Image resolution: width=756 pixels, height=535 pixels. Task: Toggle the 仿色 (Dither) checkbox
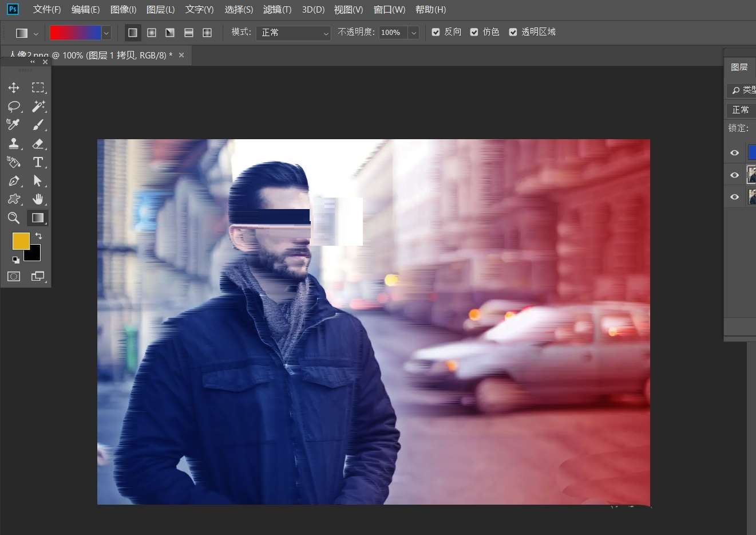[474, 32]
